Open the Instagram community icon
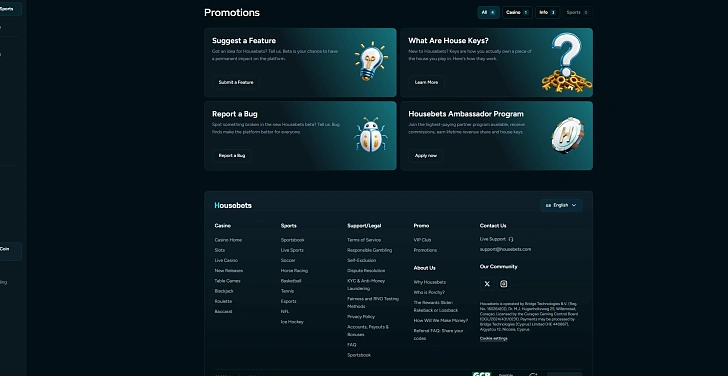The width and height of the screenshot is (728, 376). coord(504,284)
